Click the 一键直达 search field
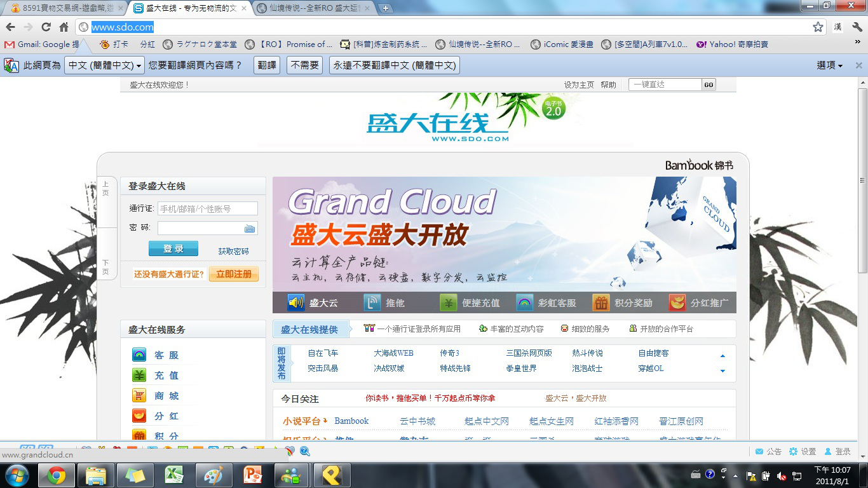The image size is (868, 488). pyautogui.click(x=665, y=85)
